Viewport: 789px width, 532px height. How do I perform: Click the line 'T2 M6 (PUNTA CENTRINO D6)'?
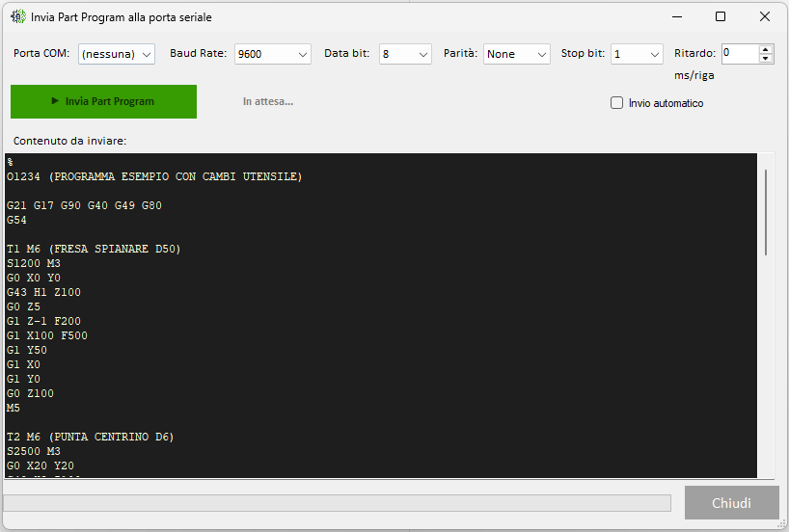(x=90, y=437)
